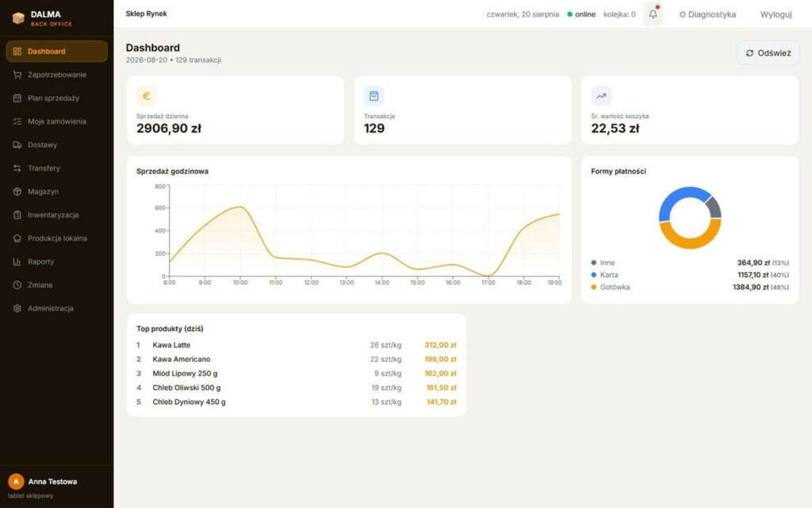Select Magazyn in the sidebar
The height and width of the screenshot is (508, 812).
point(56,191)
